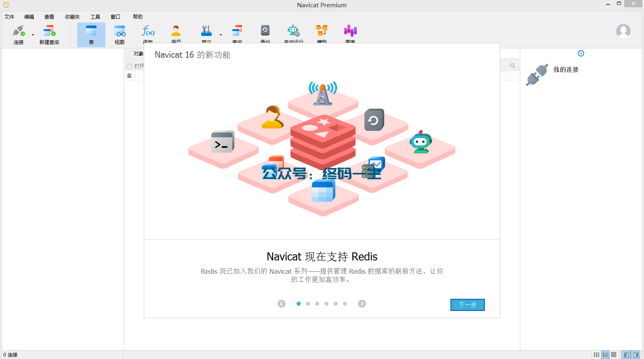Select the 表 (tables) toolbar icon
Image resolution: width=644 pixels, height=359 pixels.
click(x=91, y=31)
